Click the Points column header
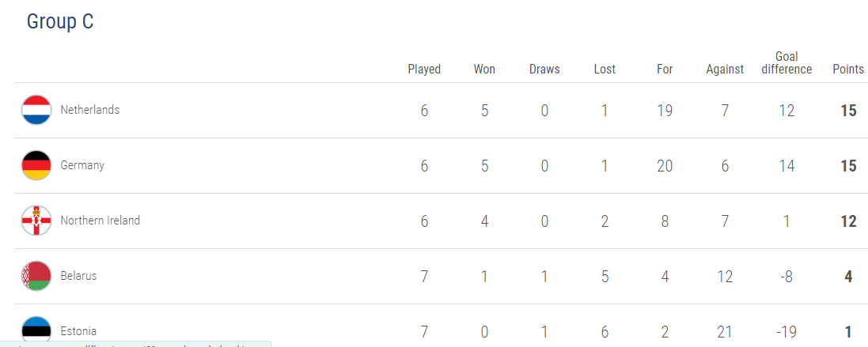Image resolution: width=868 pixels, height=347 pixels. [x=848, y=70]
